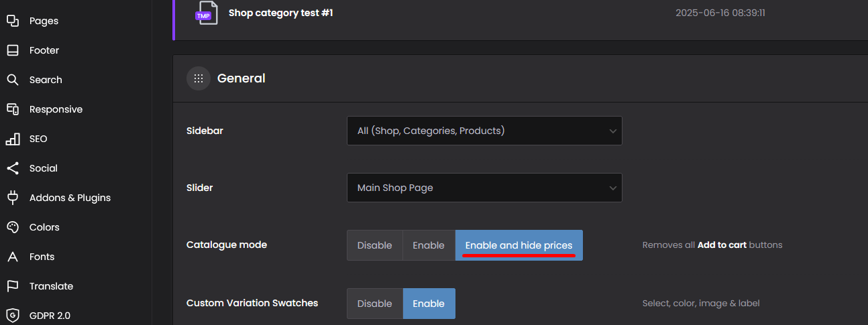Click the Footer layout icon
Image resolution: width=868 pixels, height=325 pixels.
tap(12, 50)
